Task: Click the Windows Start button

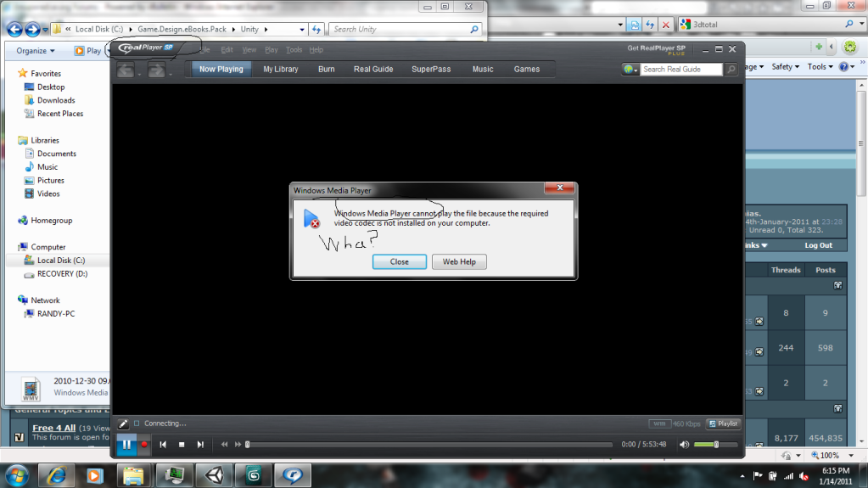Action: tap(17, 475)
